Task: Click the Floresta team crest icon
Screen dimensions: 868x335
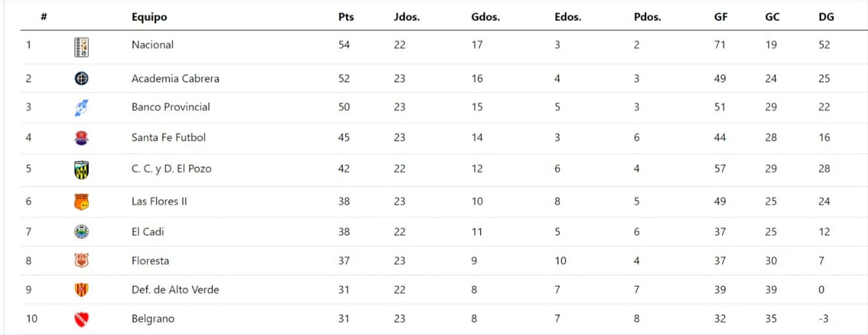Action: [82, 260]
